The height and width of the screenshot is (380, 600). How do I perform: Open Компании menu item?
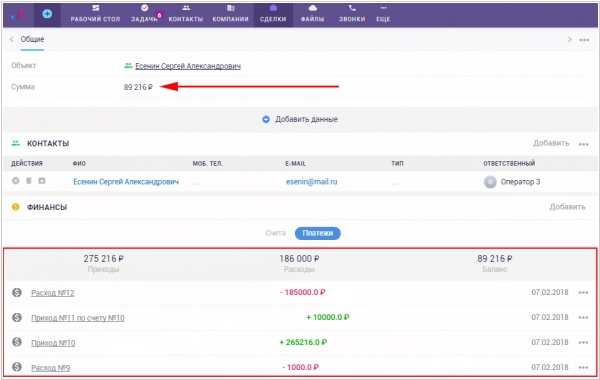pyautogui.click(x=230, y=14)
